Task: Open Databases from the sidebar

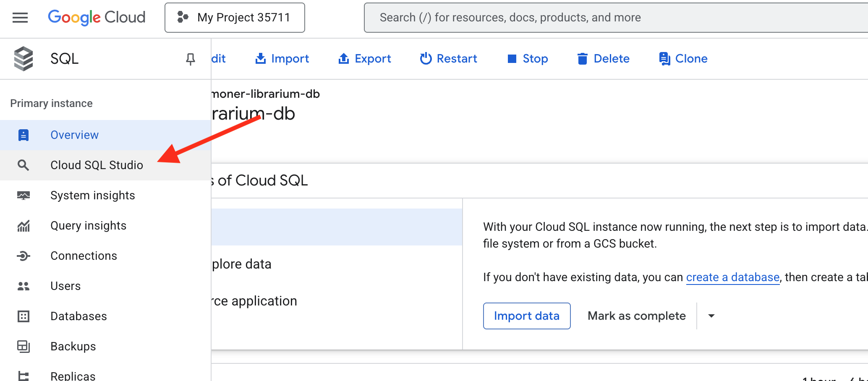Action: pos(78,316)
